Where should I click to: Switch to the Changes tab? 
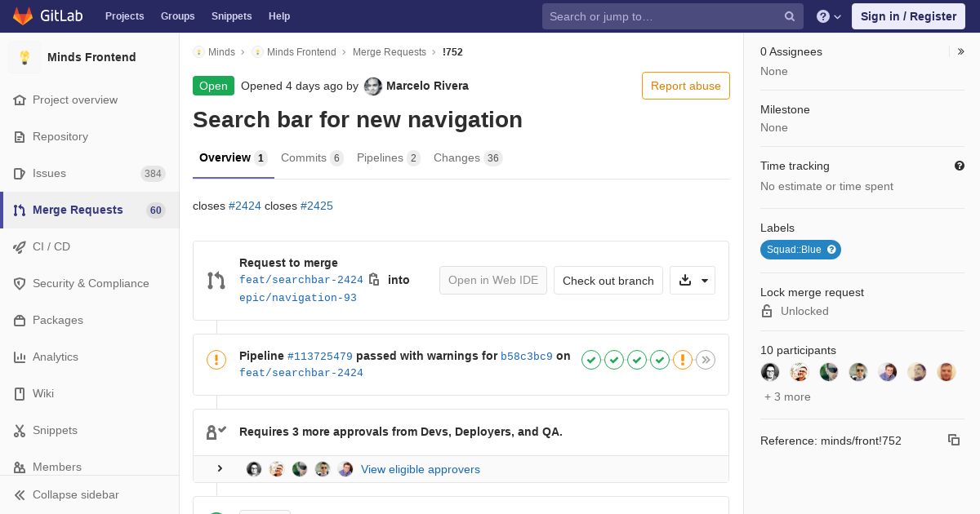click(468, 158)
